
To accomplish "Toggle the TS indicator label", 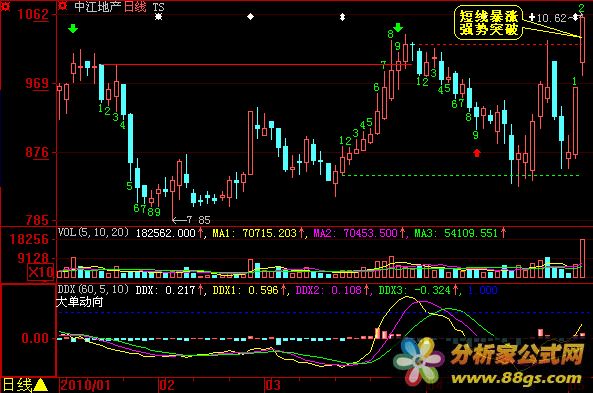I will [x=159, y=7].
